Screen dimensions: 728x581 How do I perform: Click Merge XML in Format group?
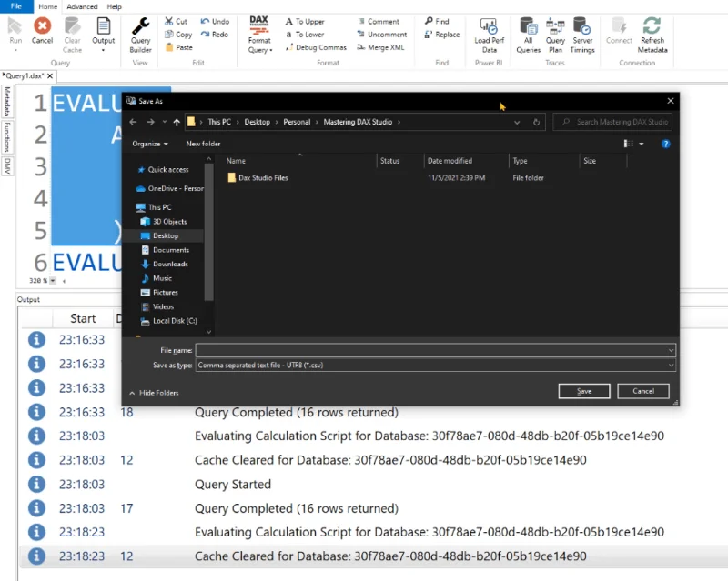click(380, 47)
